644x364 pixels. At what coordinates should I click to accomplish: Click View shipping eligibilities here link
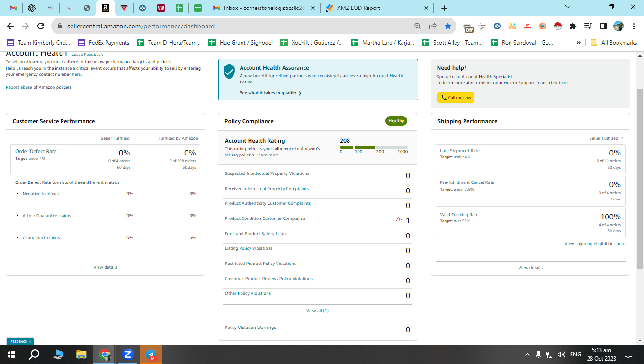coord(595,244)
